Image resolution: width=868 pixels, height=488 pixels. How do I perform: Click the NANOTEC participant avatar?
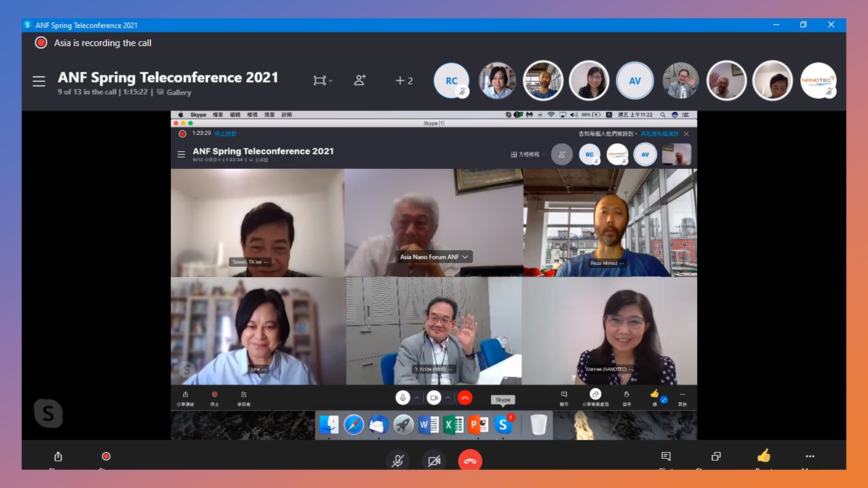818,81
